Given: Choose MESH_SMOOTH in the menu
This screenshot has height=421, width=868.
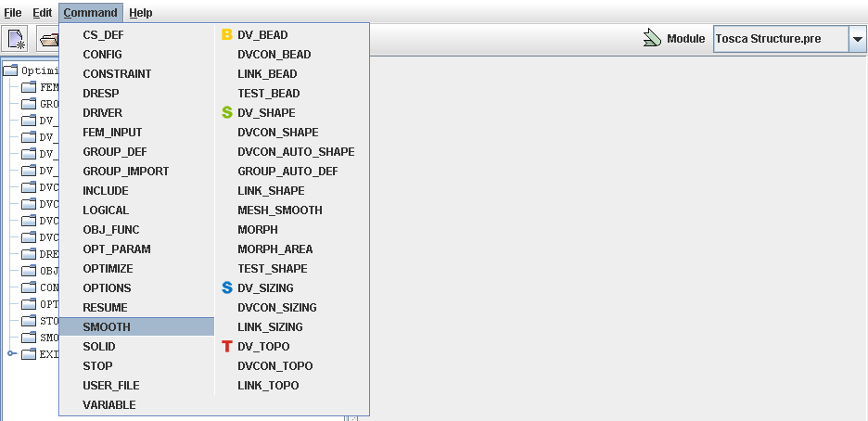Looking at the screenshot, I should (280, 210).
